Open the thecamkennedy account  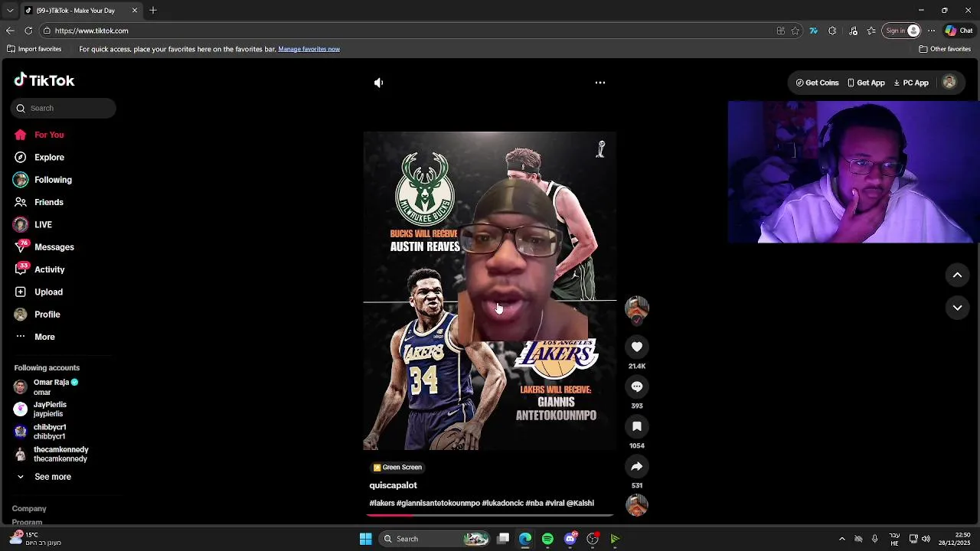[51, 454]
